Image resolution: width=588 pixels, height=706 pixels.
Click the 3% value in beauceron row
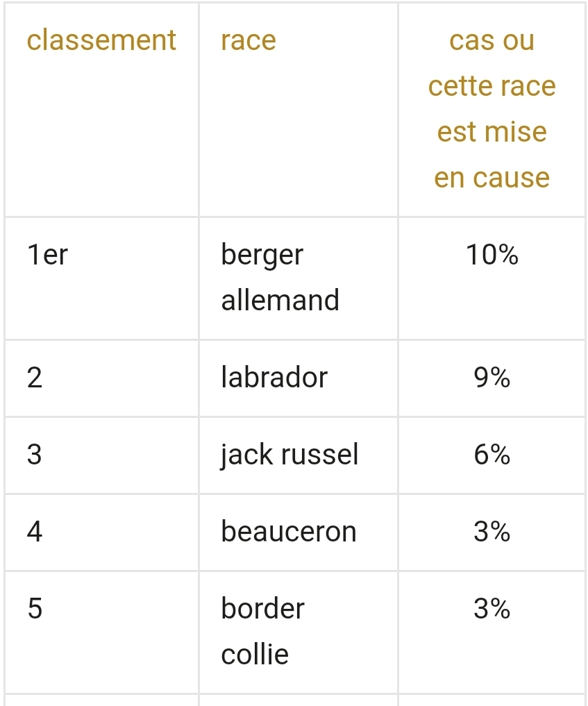[x=492, y=532]
